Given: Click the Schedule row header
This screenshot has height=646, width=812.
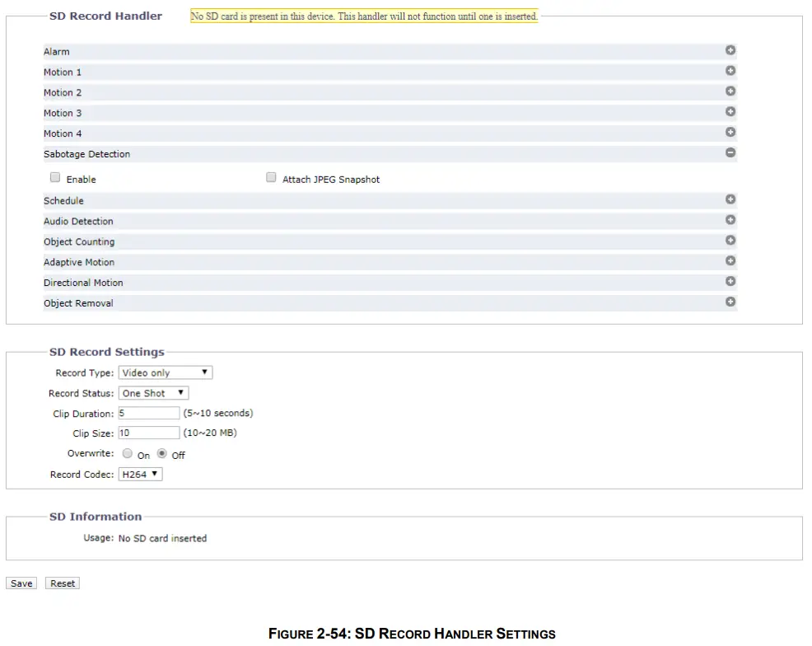Looking at the screenshot, I should (x=390, y=200).
